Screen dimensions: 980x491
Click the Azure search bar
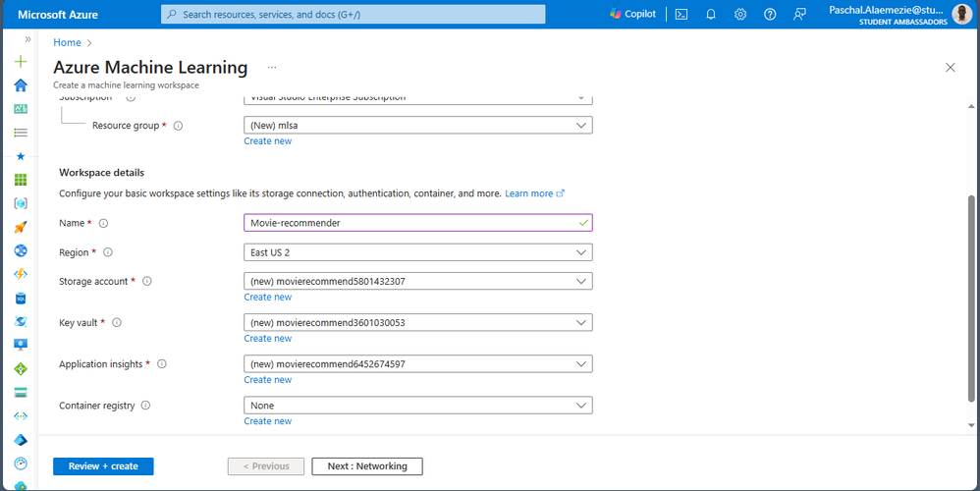353,15
